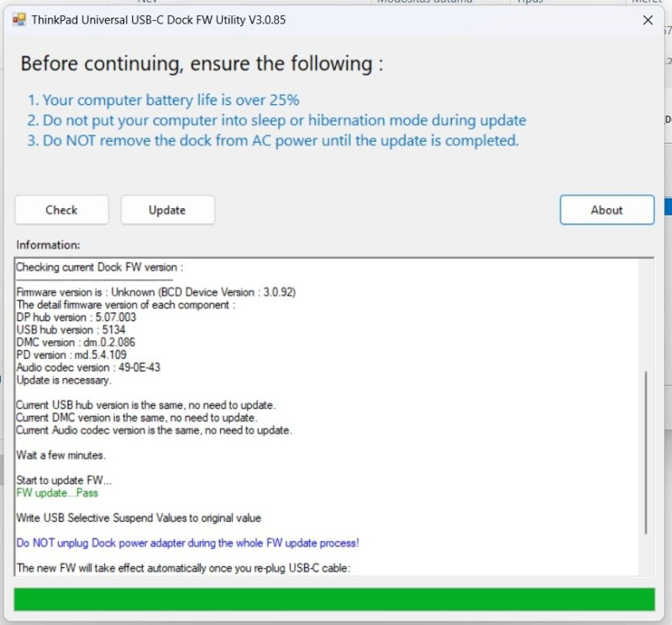Image resolution: width=672 pixels, height=625 pixels.
Task: Click the green firmware progress bar
Action: [x=334, y=599]
